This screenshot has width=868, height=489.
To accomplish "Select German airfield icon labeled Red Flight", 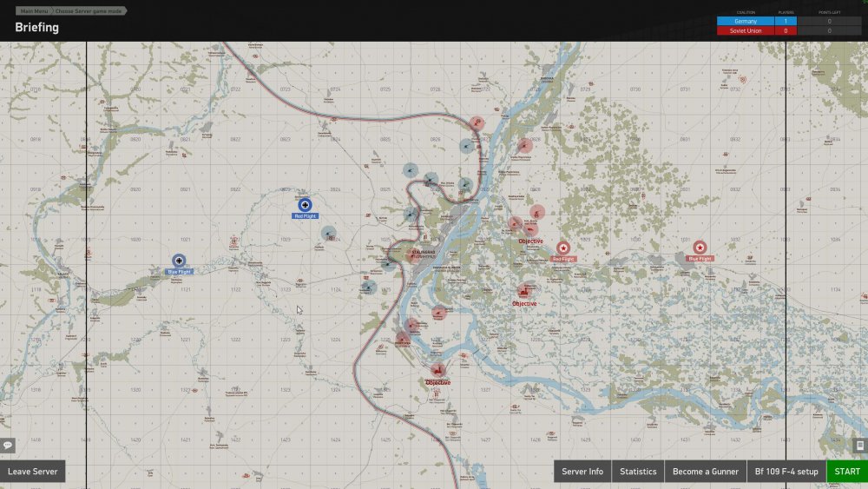I will point(305,205).
